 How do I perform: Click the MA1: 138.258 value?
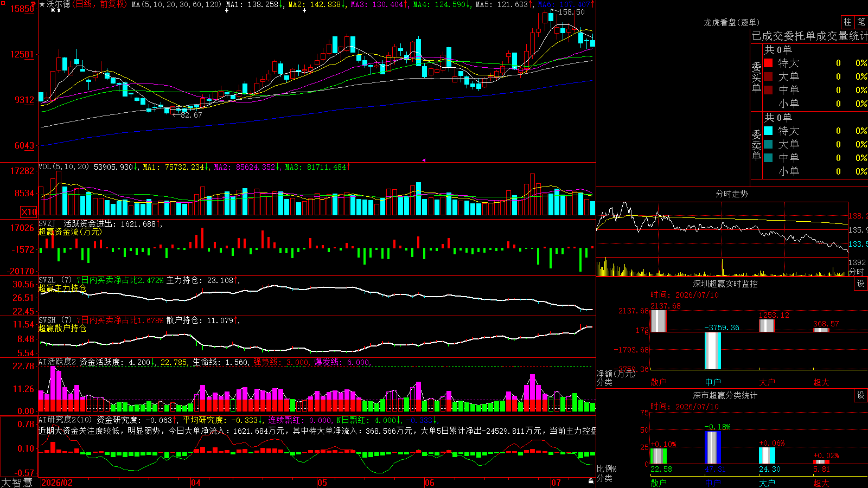254,4
